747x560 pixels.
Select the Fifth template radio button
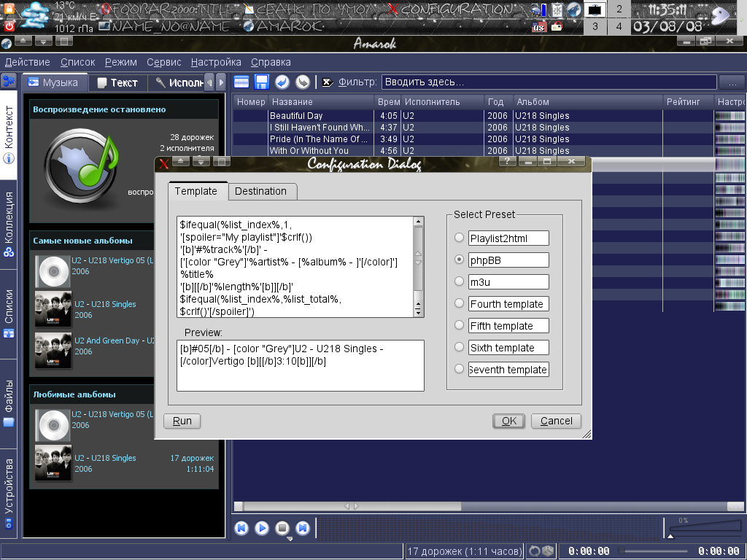tap(460, 325)
